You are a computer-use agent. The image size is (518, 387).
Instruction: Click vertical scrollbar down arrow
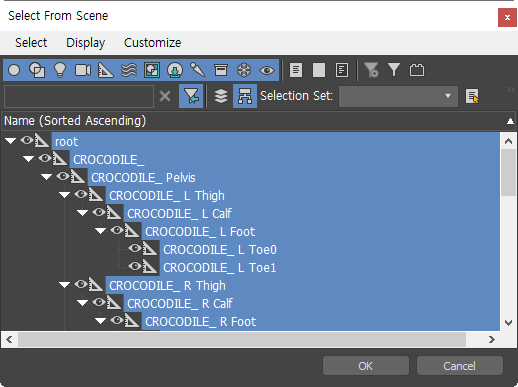click(x=508, y=322)
